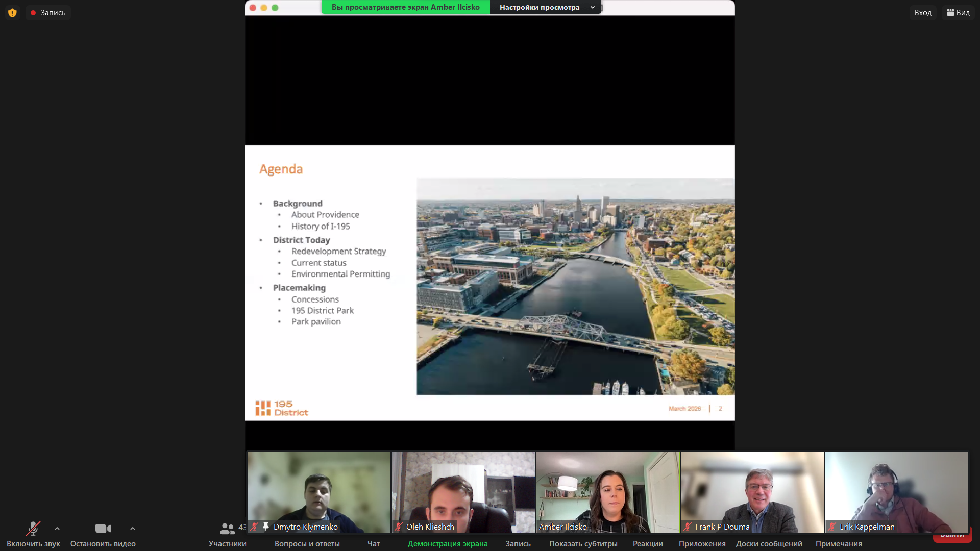The image size is (980, 551).
Task: Click pin icon on Dmytro Klymenko tile
Action: [266, 526]
